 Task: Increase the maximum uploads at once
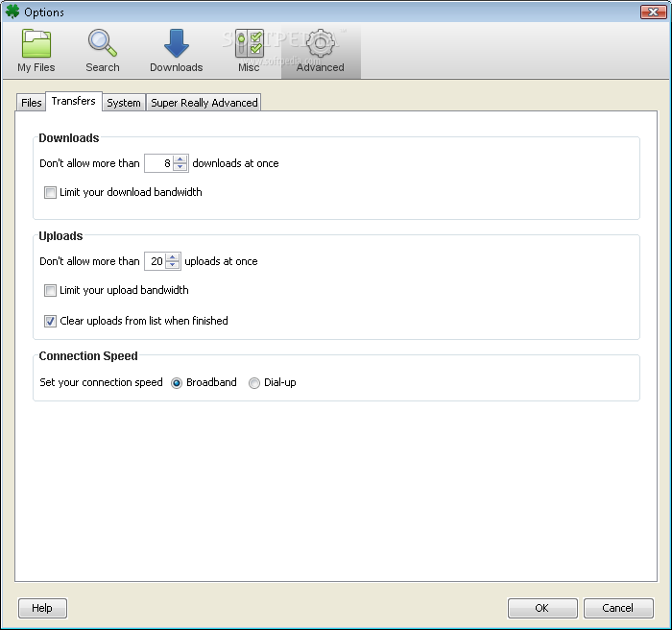[x=173, y=257]
